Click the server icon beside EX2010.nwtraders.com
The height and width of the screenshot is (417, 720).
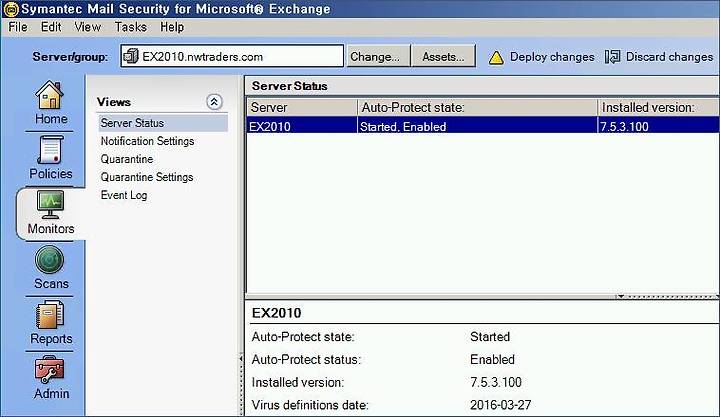coord(131,56)
